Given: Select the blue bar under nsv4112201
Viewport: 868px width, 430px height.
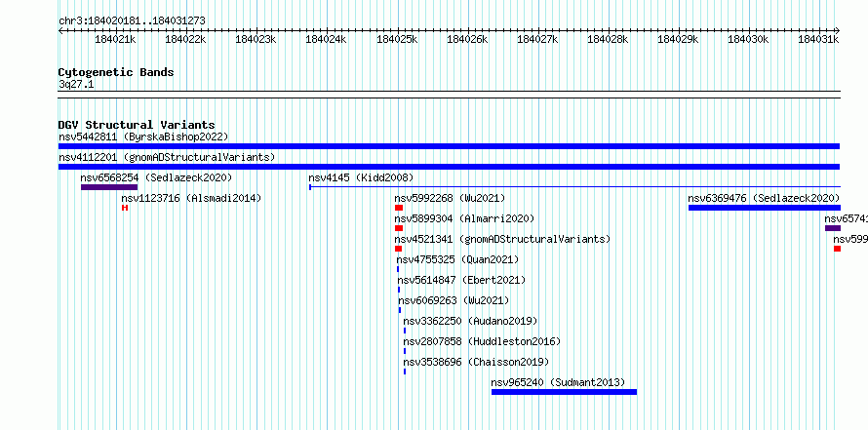Looking at the screenshot, I should coord(449,167).
